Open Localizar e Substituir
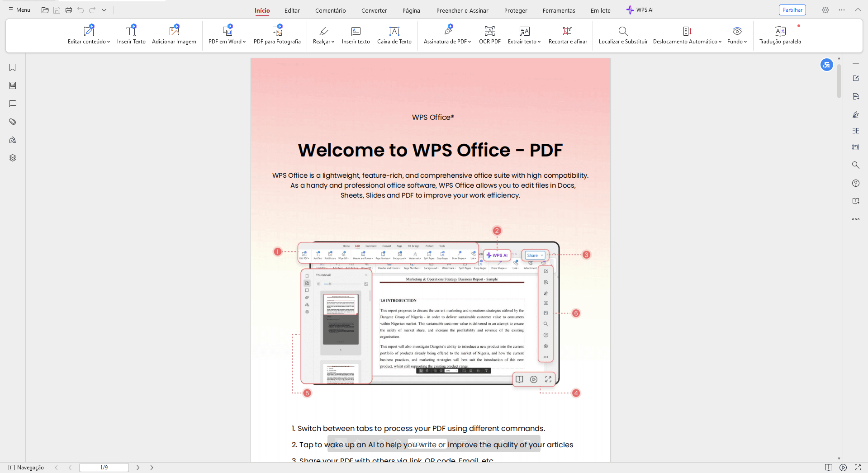The image size is (868, 473). tap(623, 35)
